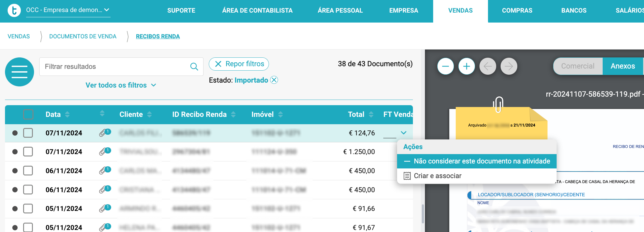Click the TOConline logo icon

coord(14,11)
